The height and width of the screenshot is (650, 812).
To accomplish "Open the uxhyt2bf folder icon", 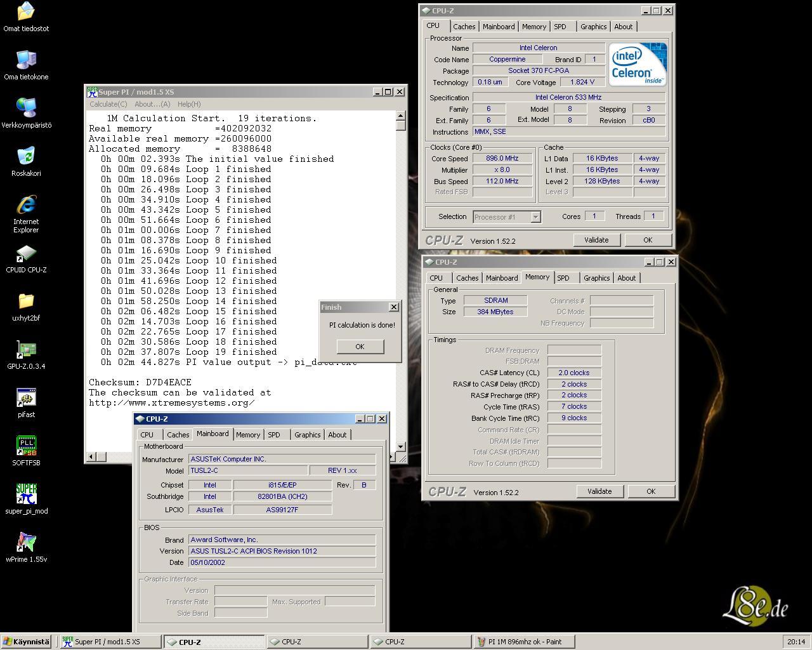I will [x=26, y=307].
